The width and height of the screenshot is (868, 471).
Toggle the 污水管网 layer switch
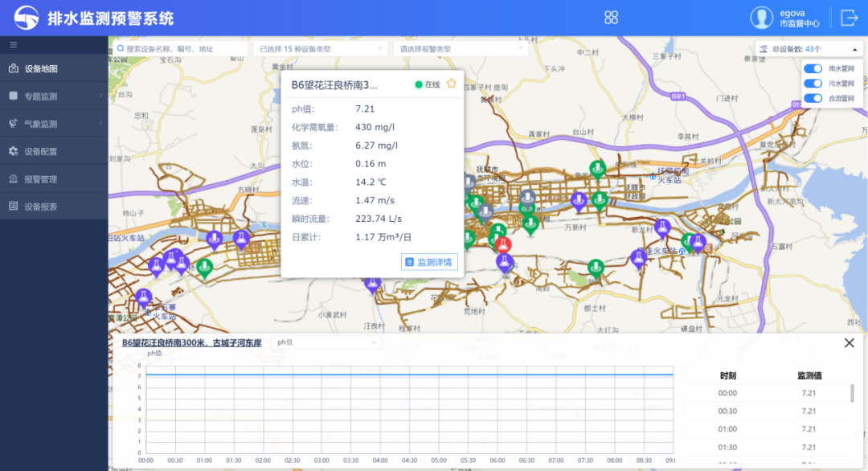tap(813, 84)
